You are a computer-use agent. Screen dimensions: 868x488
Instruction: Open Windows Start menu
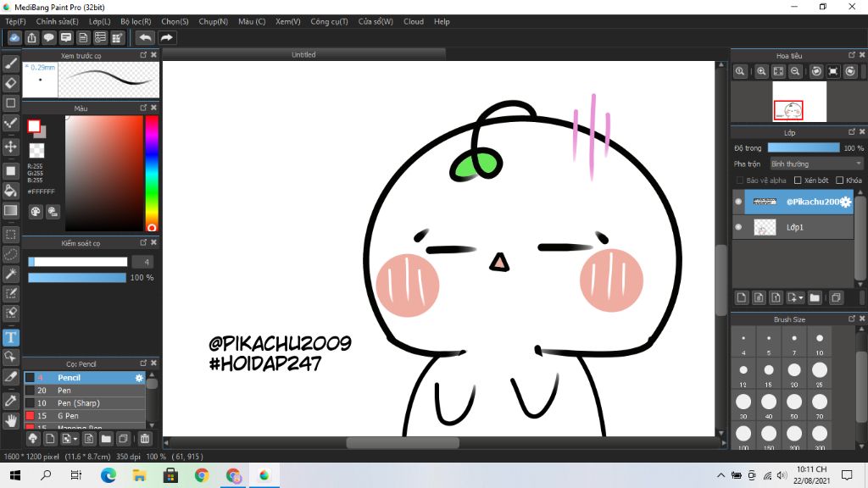pos(15,475)
